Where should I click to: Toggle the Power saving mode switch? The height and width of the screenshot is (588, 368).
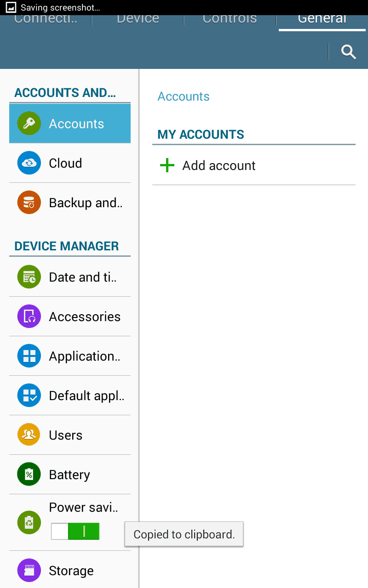pos(75,531)
